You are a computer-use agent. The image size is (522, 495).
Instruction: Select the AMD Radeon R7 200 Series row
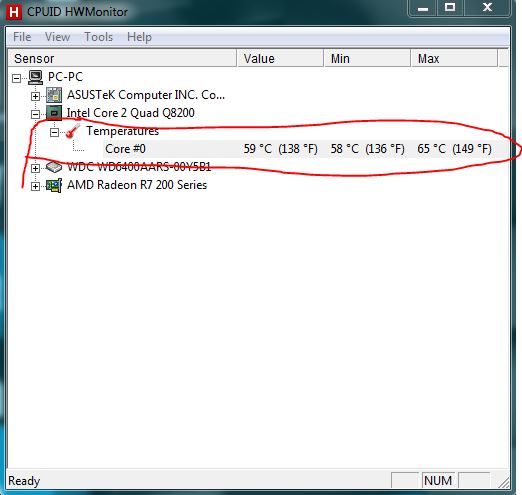click(137, 185)
